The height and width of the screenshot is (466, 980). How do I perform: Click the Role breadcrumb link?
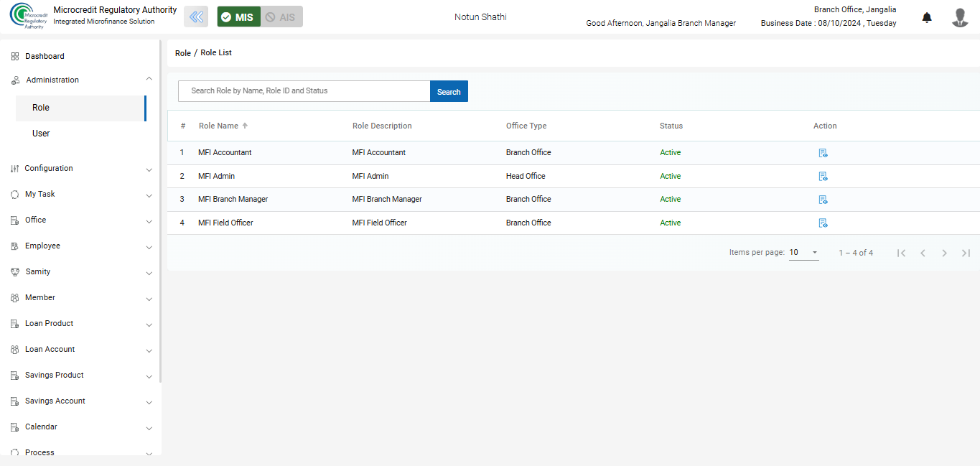pyautogui.click(x=183, y=53)
